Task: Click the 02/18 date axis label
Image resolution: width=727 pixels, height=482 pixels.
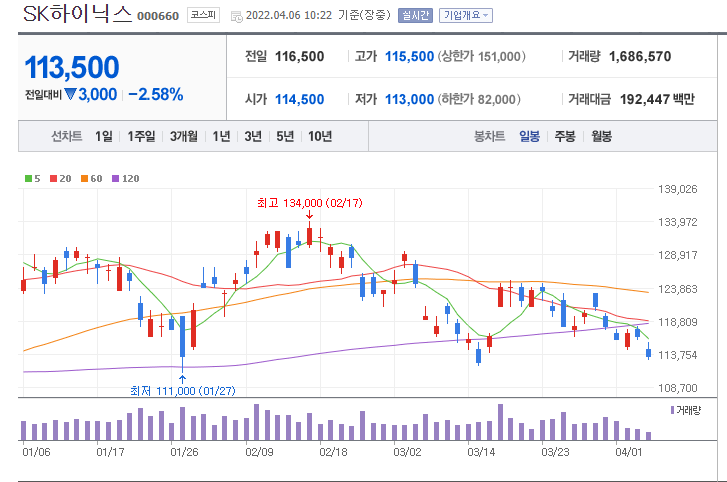Action: point(333,452)
